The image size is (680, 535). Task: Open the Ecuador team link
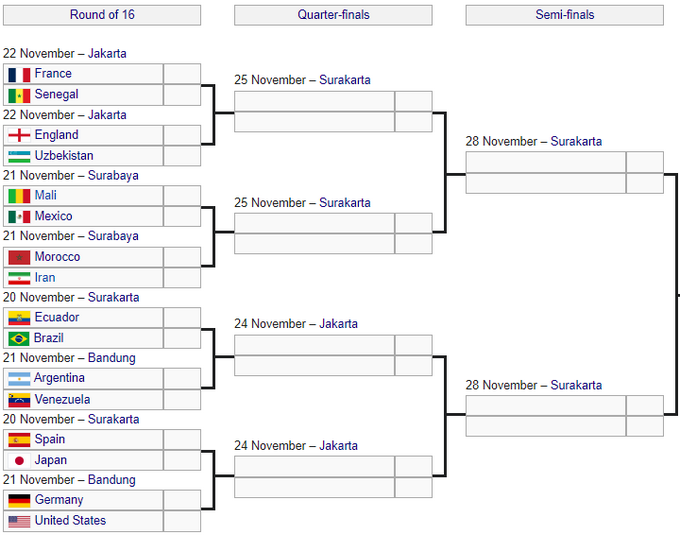[x=57, y=318]
